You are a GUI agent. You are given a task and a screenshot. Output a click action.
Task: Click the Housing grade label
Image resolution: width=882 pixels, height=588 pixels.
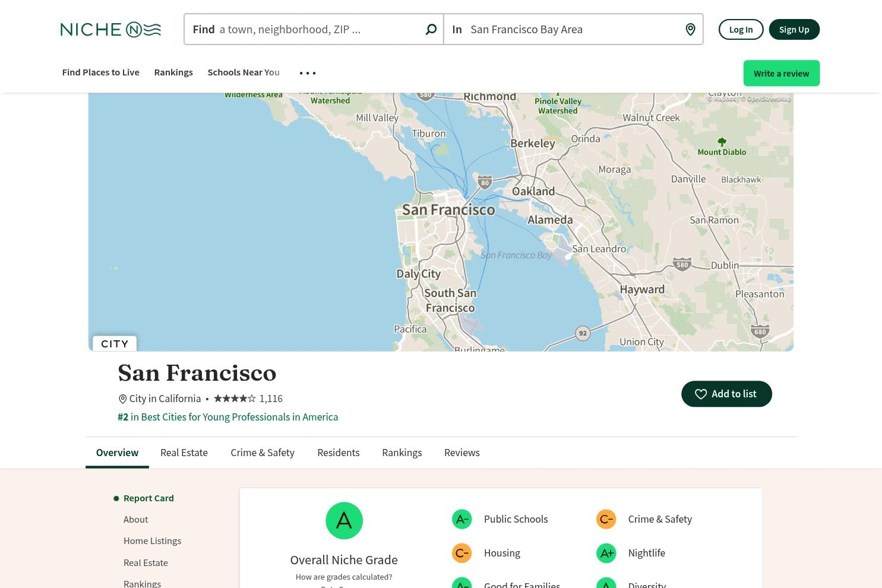click(x=502, y=553)
